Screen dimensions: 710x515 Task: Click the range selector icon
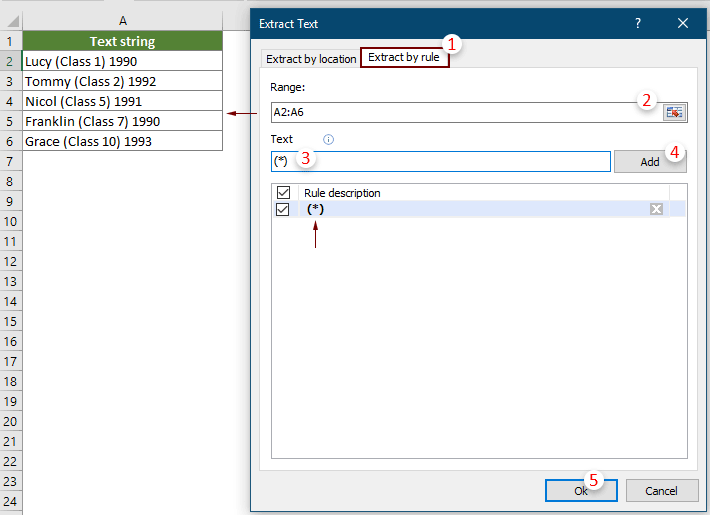[674, 113]
